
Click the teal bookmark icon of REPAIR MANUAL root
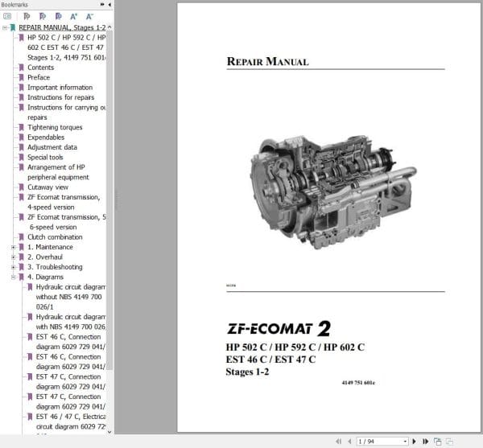tap(13, 27)
